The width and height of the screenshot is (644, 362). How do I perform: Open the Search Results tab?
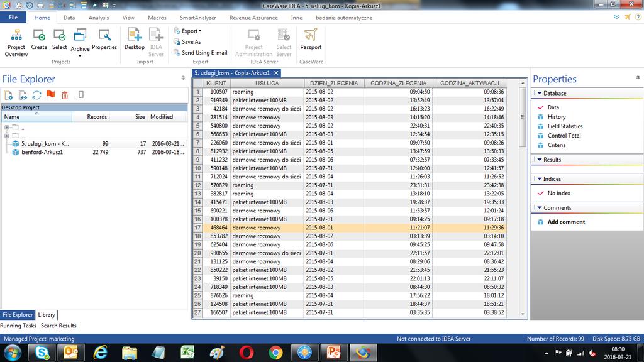pos(58,326)
